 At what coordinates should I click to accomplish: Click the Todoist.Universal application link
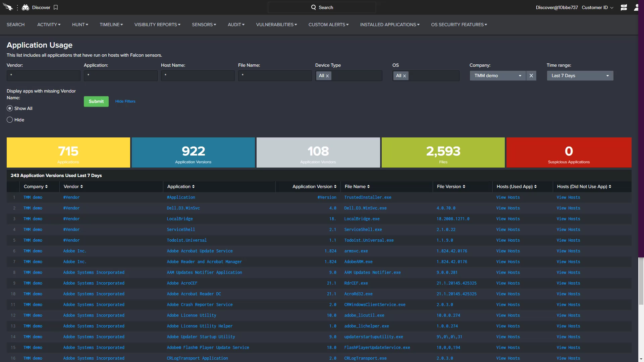187,240
